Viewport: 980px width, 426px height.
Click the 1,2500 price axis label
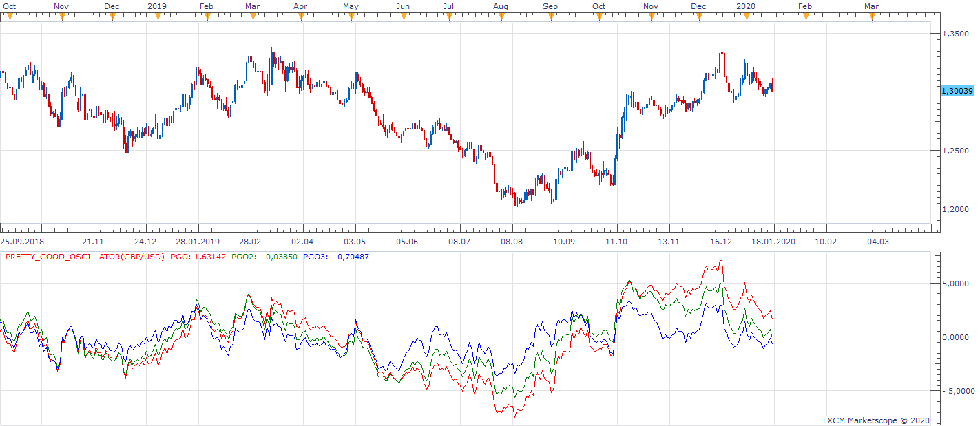(956, 151)
